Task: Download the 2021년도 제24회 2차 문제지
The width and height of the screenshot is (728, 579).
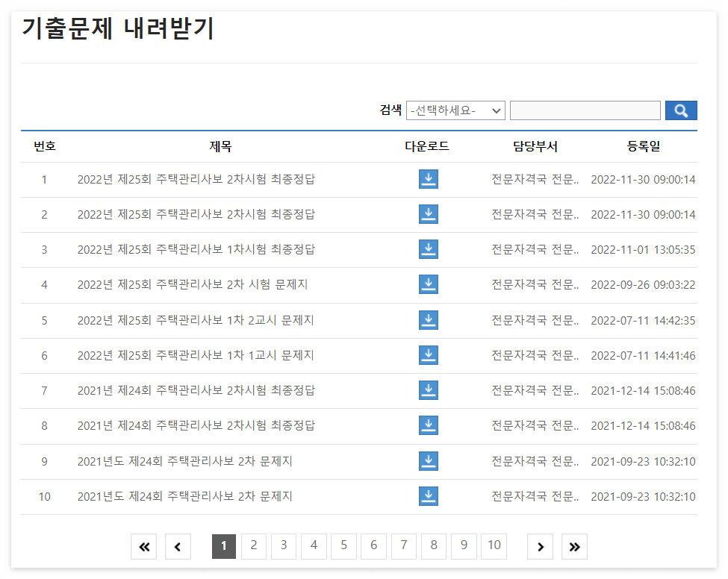Action: click(x=428, y=460)
